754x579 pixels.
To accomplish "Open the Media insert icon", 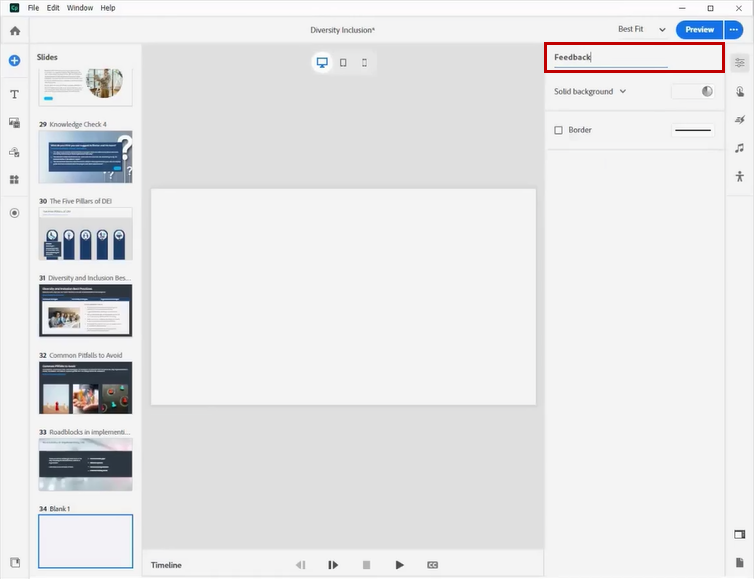I will [14, 123].
